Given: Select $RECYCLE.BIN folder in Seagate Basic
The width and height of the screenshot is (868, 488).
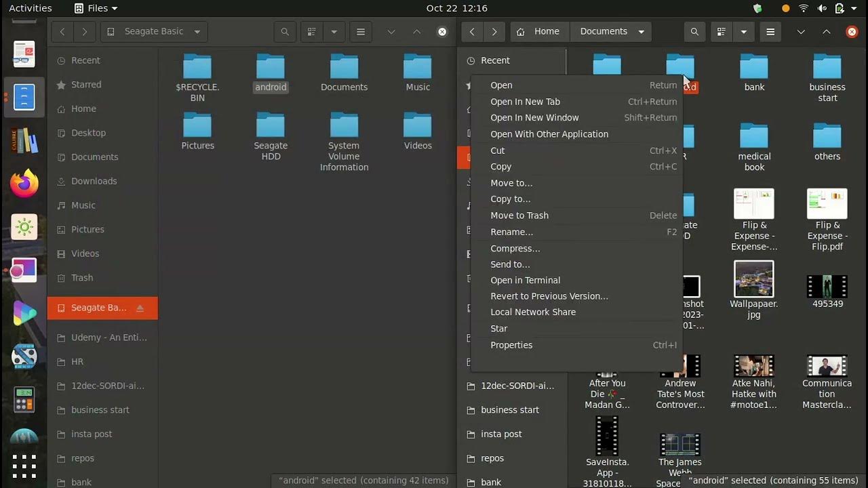Looking at the screenshot, I should [x=197, y=77].
